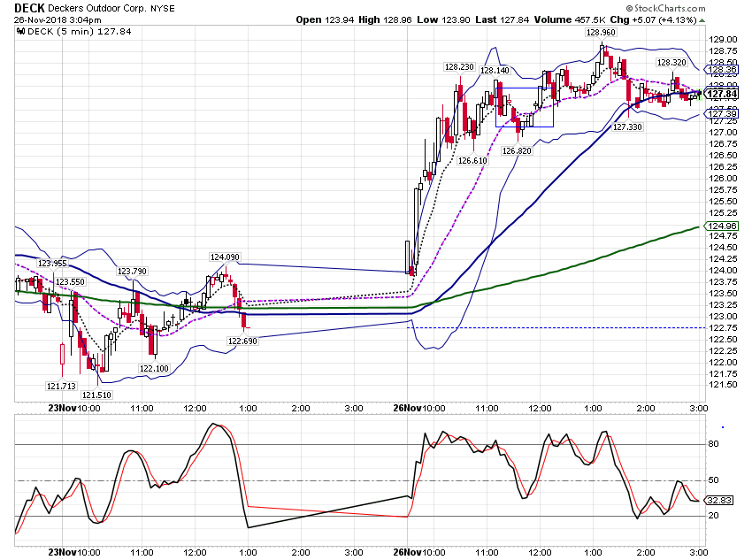Click the 126.610 low price label
The image size is (752, 560).
pos(472,161)
